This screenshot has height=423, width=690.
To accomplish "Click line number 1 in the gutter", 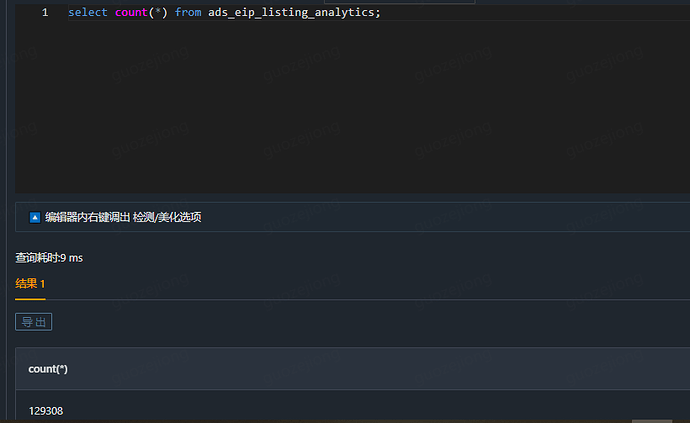I will click(44, 13).
